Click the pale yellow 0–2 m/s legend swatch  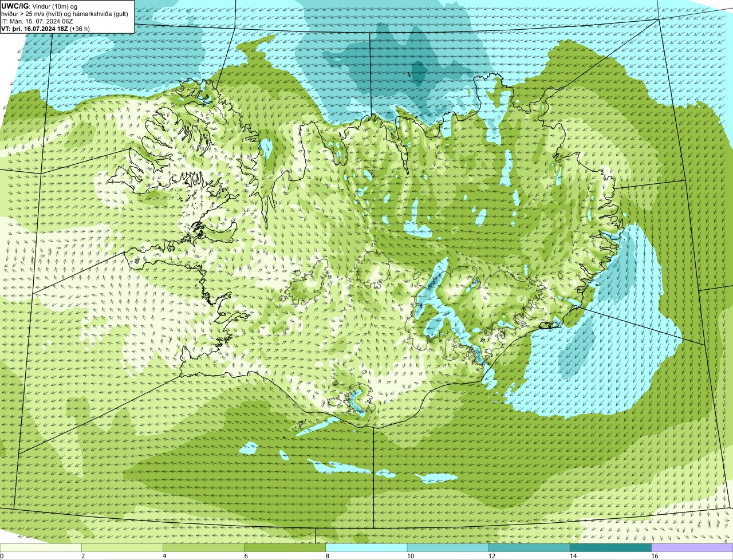pyautogui.click(x=41, y=548)
